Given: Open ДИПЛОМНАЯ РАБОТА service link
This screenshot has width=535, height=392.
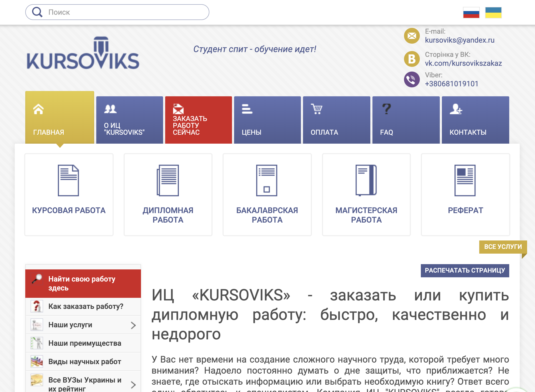Looking at the screenshot, I should pyautogui.click(x=168, y=215).
